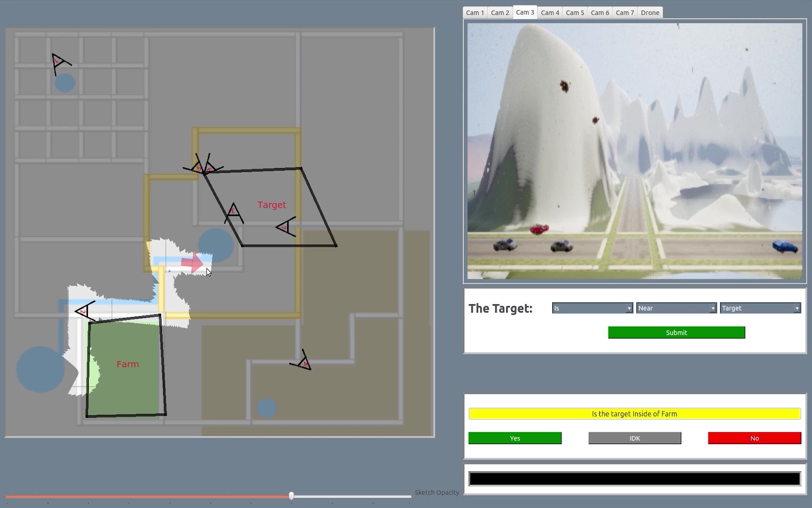Switch to the Drone tab
Screen dimensions: 812x508
[650, 13]
